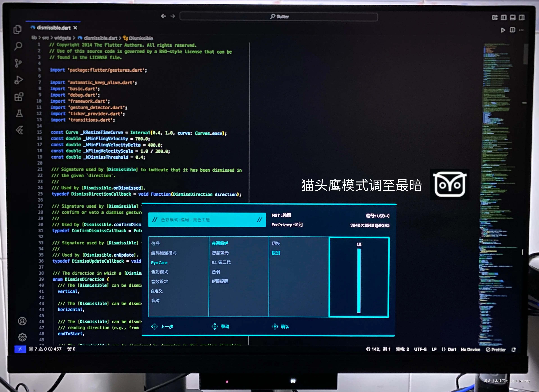Open the Search view icon
This screenshot has height=392, width=539.
(18, 46)
